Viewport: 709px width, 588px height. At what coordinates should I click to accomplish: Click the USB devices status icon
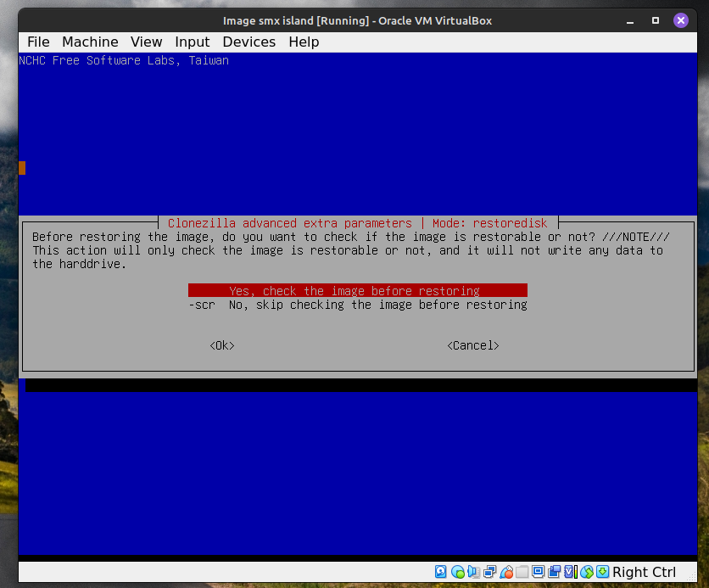(506, 572)
